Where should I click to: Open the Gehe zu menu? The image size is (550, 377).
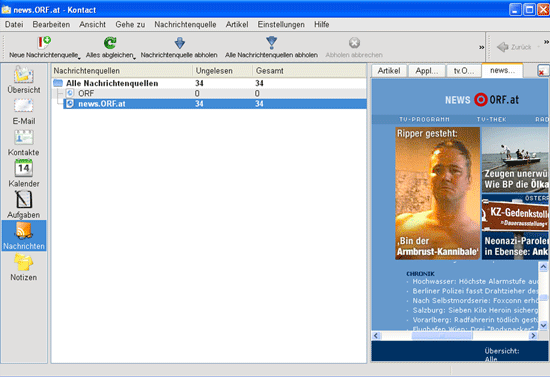(x=130, y=25)
